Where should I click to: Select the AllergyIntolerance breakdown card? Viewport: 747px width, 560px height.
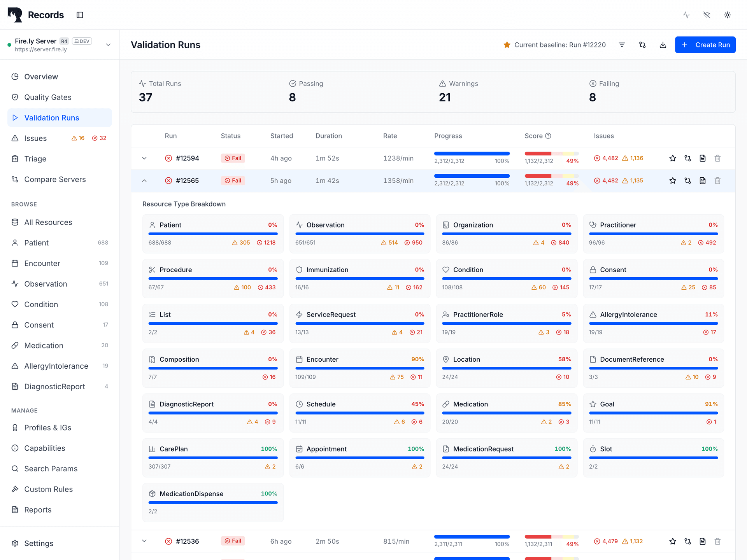coord(653,323)
